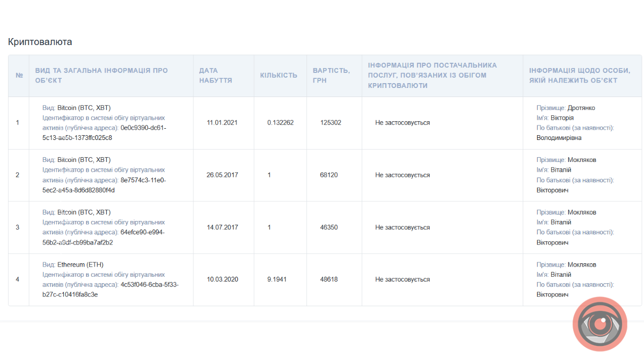This screenshot has height=362, width=644.
Task: Click the "Криптовалюта" section heading
Action: [x=40, y=42]
